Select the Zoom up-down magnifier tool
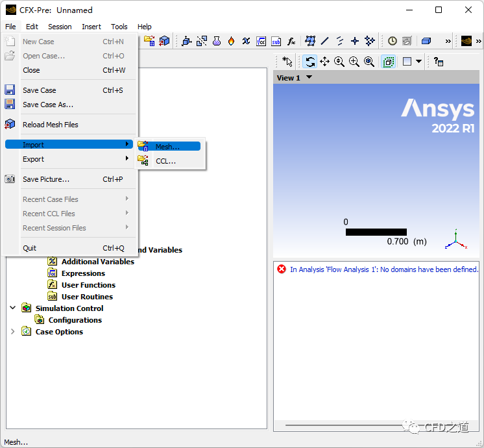This screenshot has width=484, height=448. coord(339,62)
